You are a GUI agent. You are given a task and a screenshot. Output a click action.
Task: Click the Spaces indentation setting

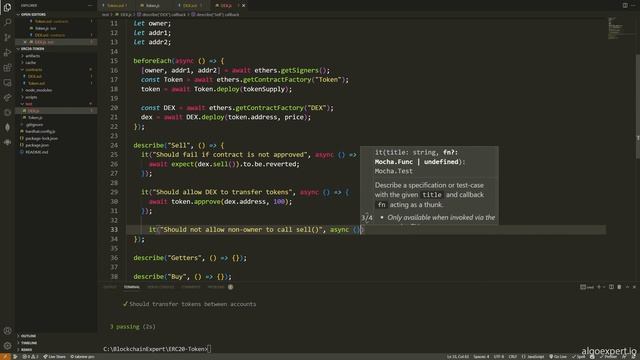(x=481, y=357)
